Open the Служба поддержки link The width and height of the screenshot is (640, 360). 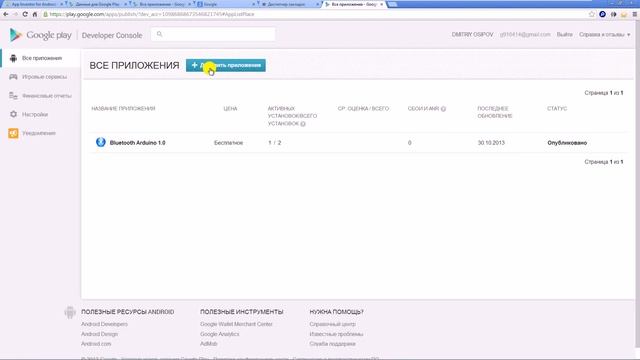point(332,344)
